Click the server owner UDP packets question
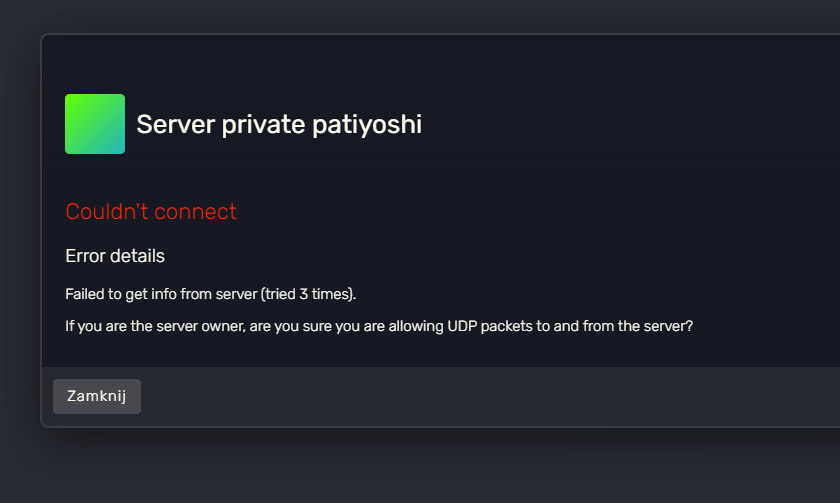Viewport: 840px width, 503px height. (379, 327)
